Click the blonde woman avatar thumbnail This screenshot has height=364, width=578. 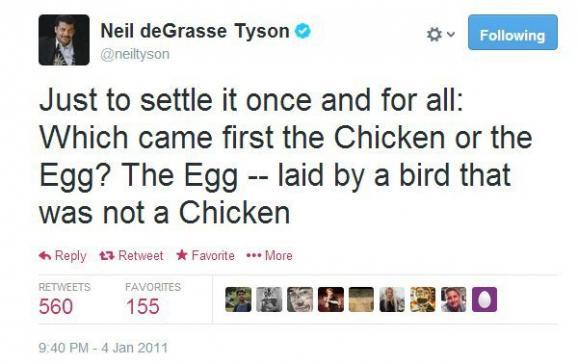392,299
